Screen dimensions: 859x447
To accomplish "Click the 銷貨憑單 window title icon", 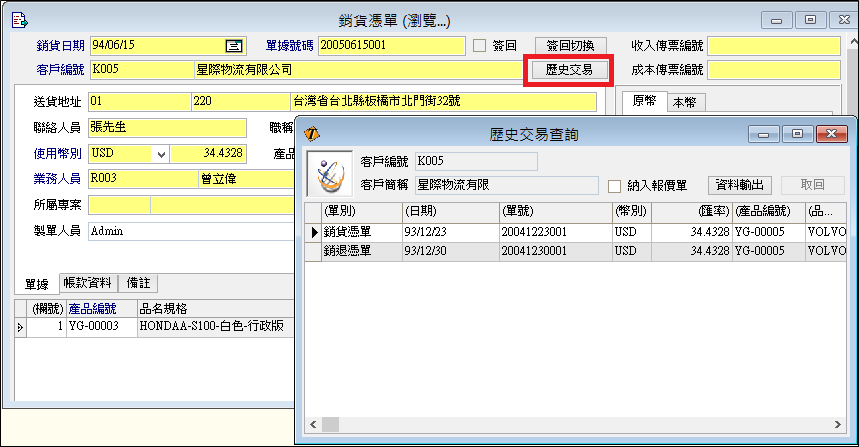I will [x=18, y=20].
